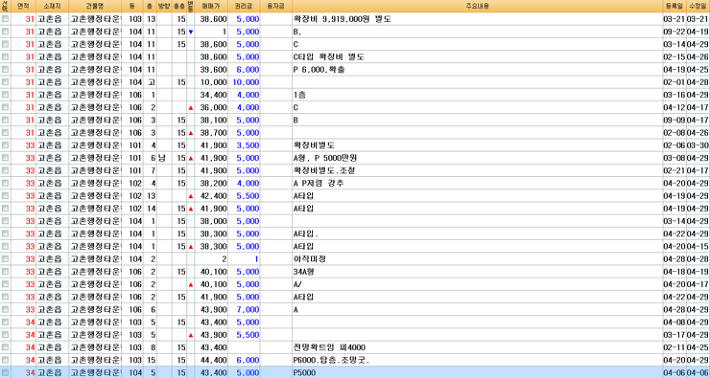Click red up arrow in the 42,400 price row
Viewport: 710px width, 378px height.
[191, 196]
